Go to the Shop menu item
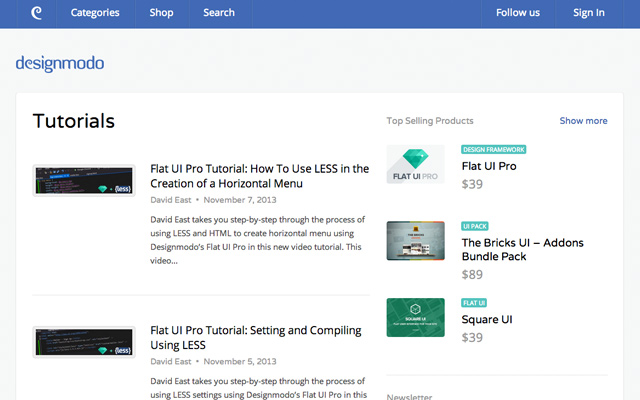The height and width of the screenshot is (400, 640). [x=161, y=13]
